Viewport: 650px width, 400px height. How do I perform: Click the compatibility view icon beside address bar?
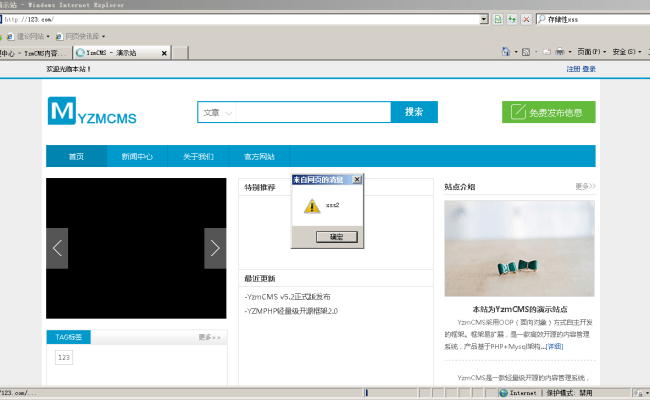click(x=498, y=19)
